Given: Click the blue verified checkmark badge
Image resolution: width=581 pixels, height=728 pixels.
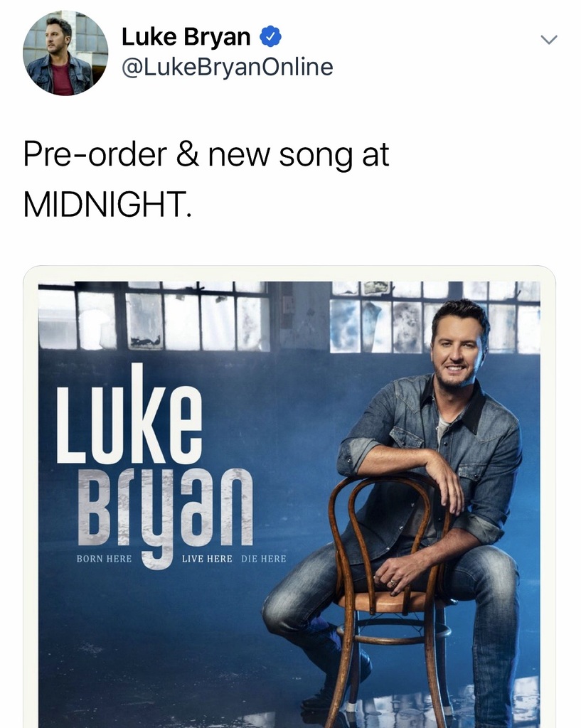Looking at the screenshot, I should click(270, 37).
